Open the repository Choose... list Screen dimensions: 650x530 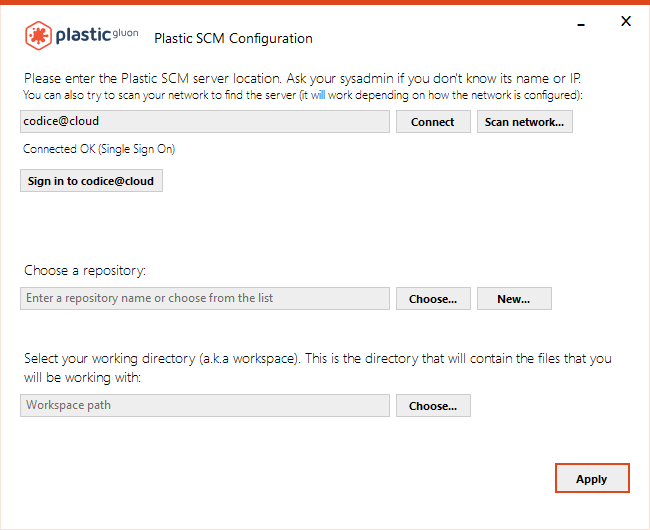(x=433, y=299)
